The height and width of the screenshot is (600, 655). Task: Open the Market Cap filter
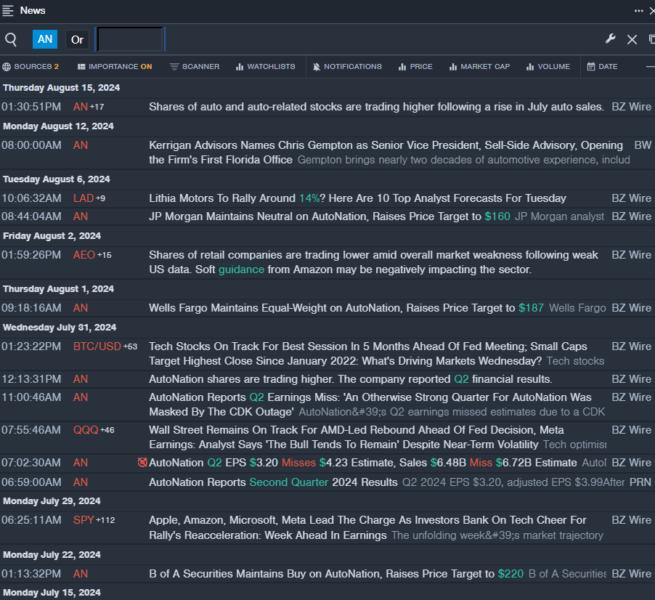479,66
